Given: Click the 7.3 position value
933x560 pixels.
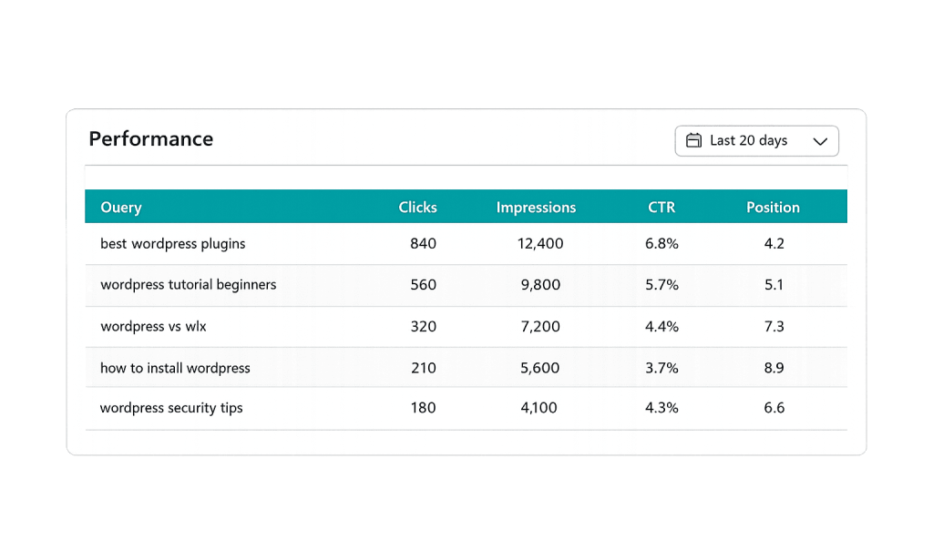Looking at the screenshot, I should [774, 326].
